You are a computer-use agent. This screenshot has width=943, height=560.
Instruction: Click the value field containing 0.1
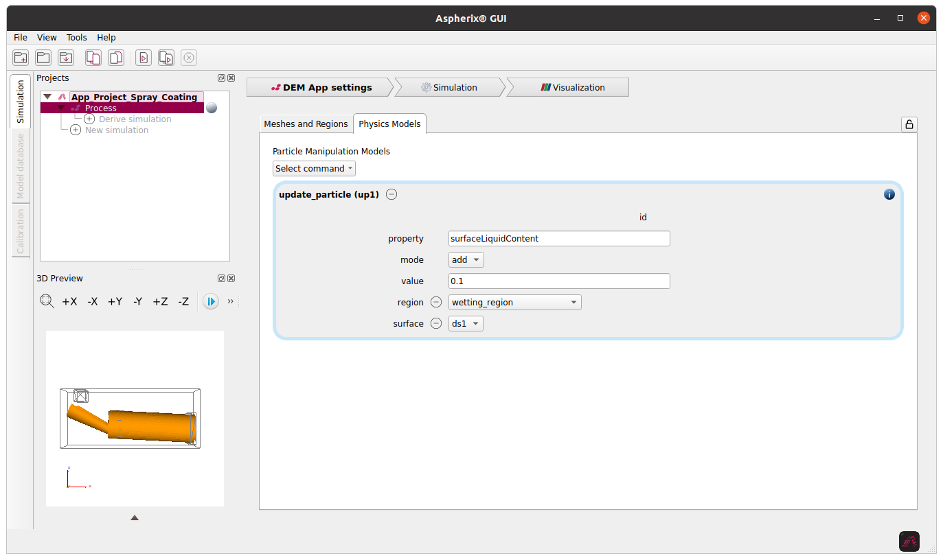tap(559, 281)
